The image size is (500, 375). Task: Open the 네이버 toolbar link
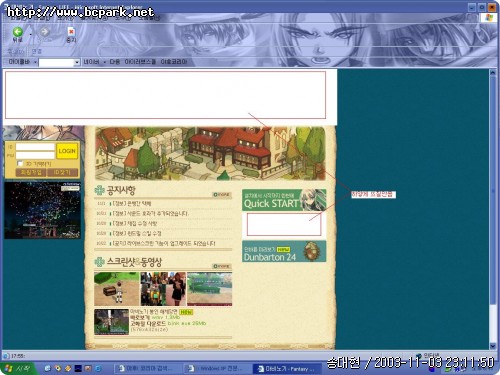(91, 62)
